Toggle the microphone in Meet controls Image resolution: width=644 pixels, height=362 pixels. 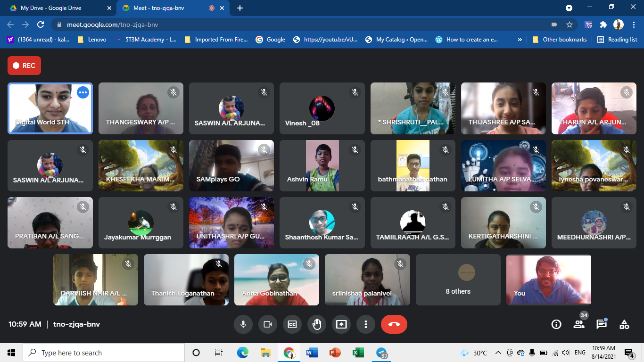[x=243, y=324]
